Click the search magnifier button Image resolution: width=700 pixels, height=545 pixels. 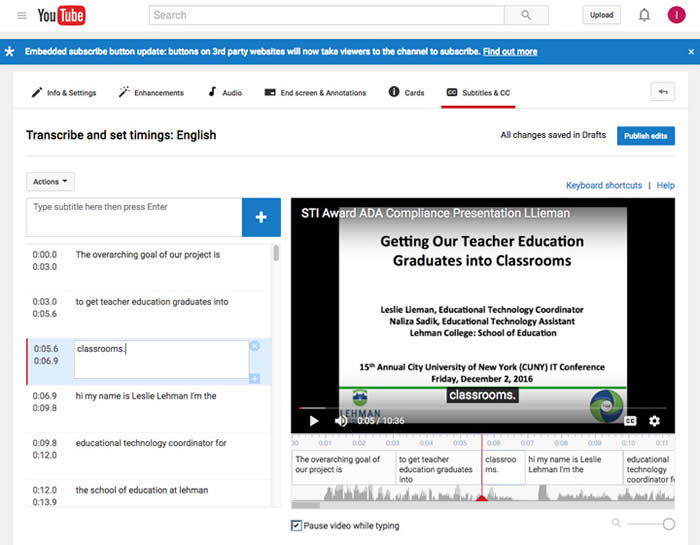526,15
